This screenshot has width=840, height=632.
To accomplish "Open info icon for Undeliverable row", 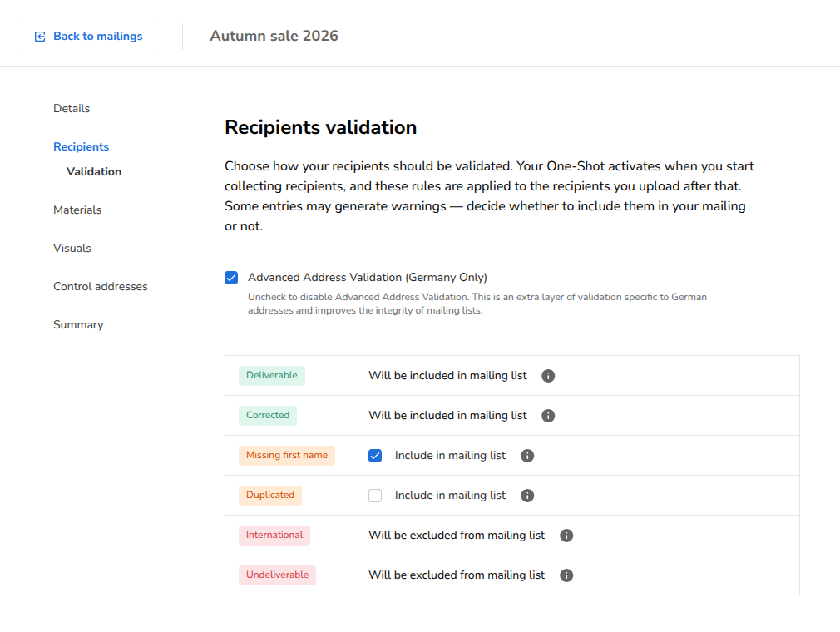I will [566, 575].
